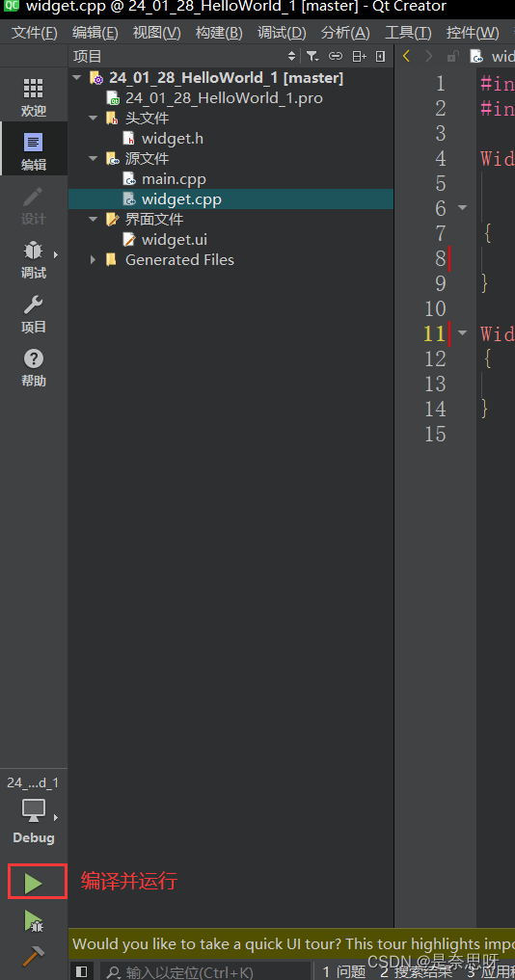
Task: Select main.cpp in project tree
Action: click(174, 179)
